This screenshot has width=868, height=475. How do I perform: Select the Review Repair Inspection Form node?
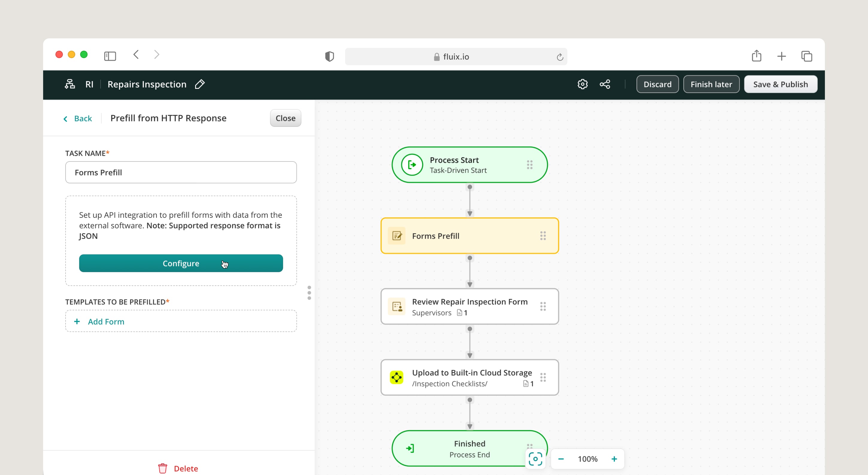click(x=469, y=306)
